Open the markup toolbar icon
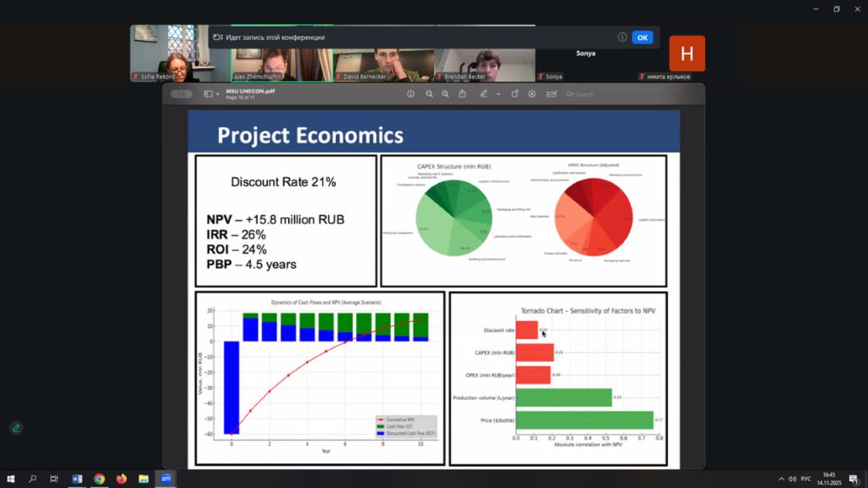This screenshot has width=868, height=488. point(532,94)
